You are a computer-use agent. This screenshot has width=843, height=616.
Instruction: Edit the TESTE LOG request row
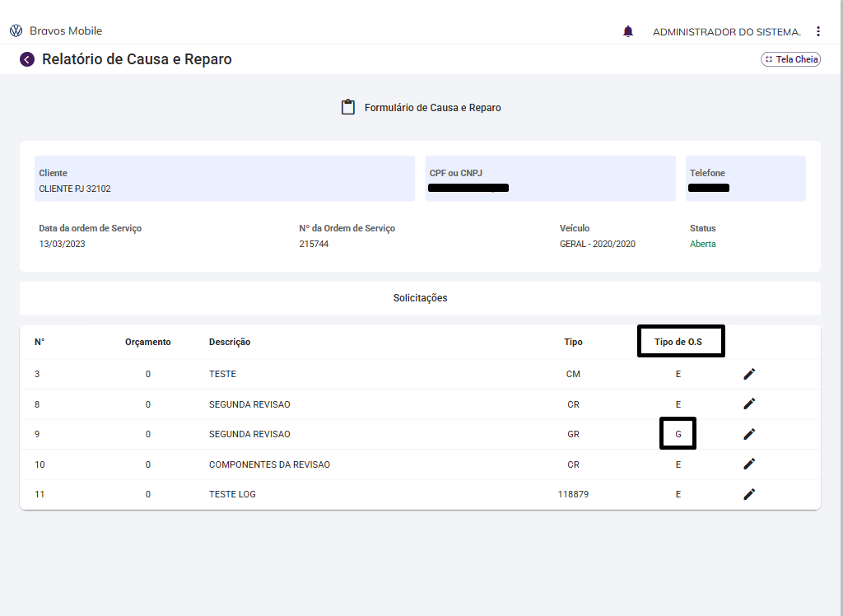coord(749,494)
